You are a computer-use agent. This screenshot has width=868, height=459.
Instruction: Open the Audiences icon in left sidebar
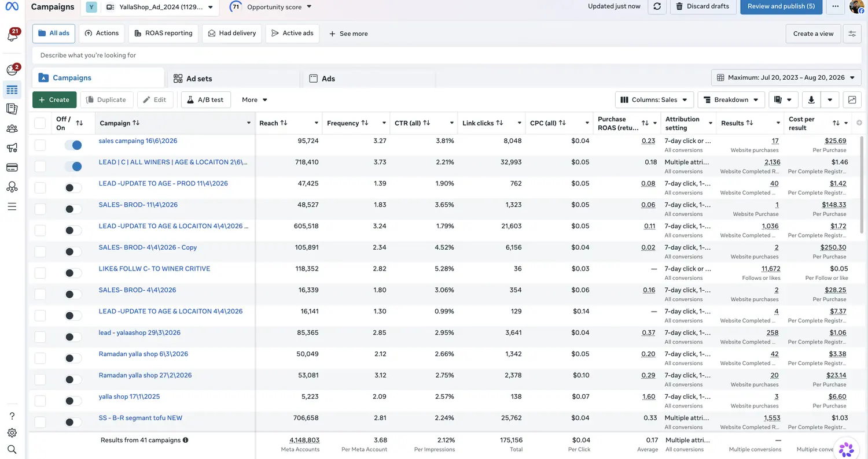click(x=12, y=128)
